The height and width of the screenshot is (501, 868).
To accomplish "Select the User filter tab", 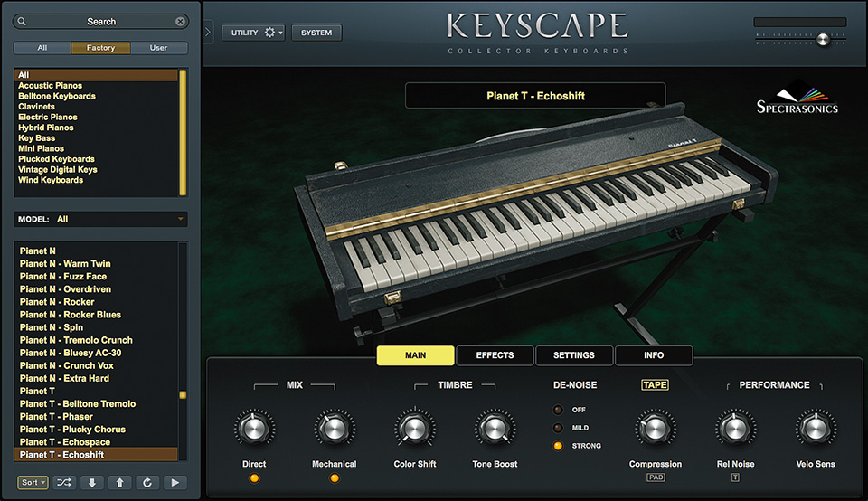I will coord(158,48).
